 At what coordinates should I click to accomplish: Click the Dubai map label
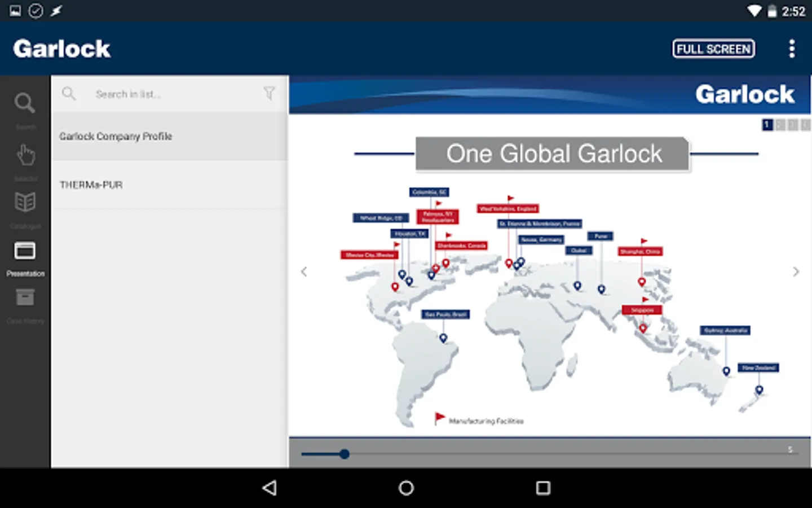pos(579,251)
